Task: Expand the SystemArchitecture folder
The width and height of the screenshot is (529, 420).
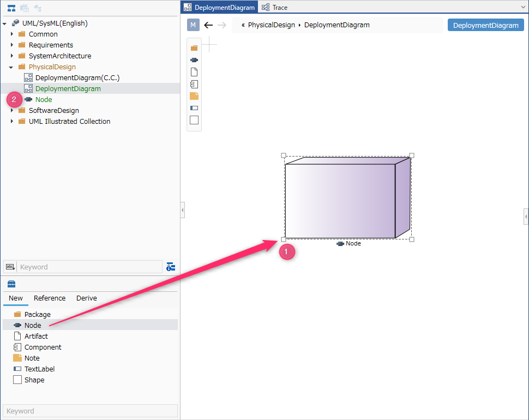Action: (x=12, y=56)
